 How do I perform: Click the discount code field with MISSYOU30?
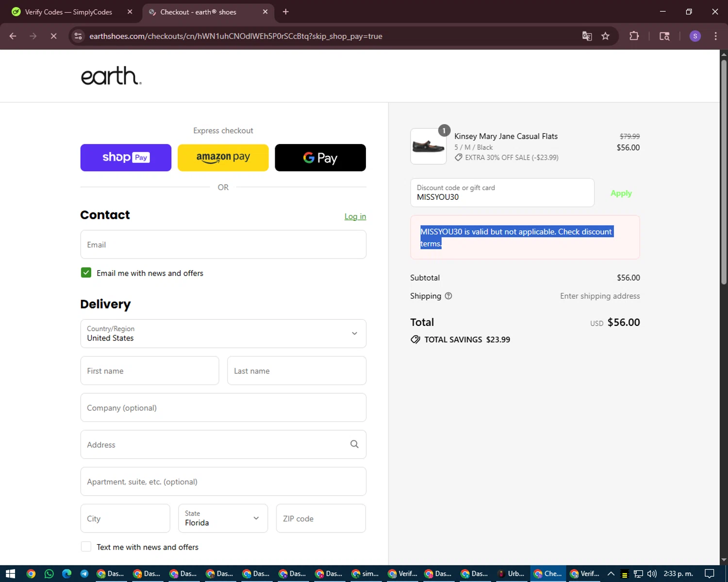tap(502, 193)
